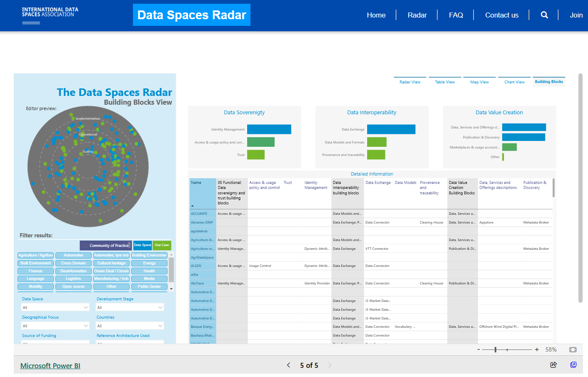Open the Development Stage dropdown
The image size is (588, 377).
(x=130, y=307)
